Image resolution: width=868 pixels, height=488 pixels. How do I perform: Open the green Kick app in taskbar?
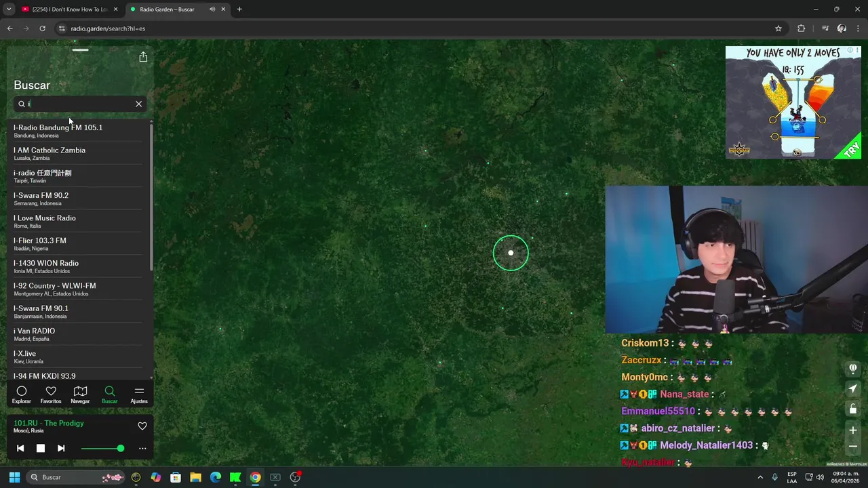coord(235,477)
